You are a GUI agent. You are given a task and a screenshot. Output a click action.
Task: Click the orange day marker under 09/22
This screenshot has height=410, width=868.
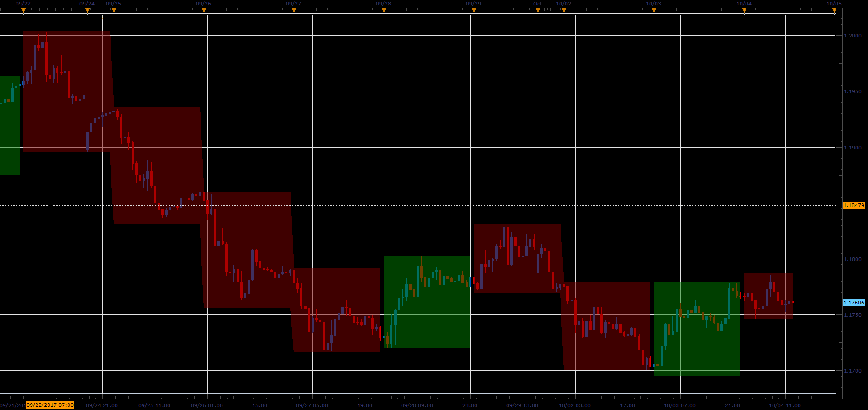23,11
